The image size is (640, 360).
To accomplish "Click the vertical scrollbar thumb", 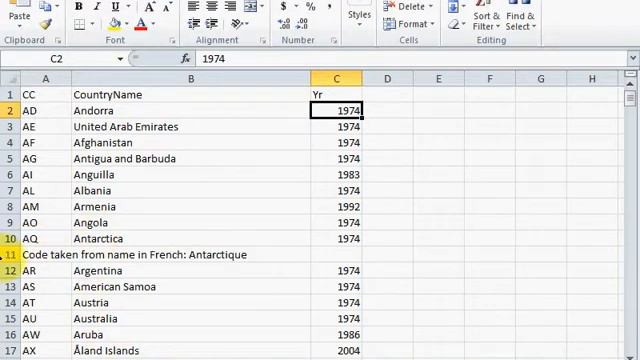I will (x=630, y=98).
